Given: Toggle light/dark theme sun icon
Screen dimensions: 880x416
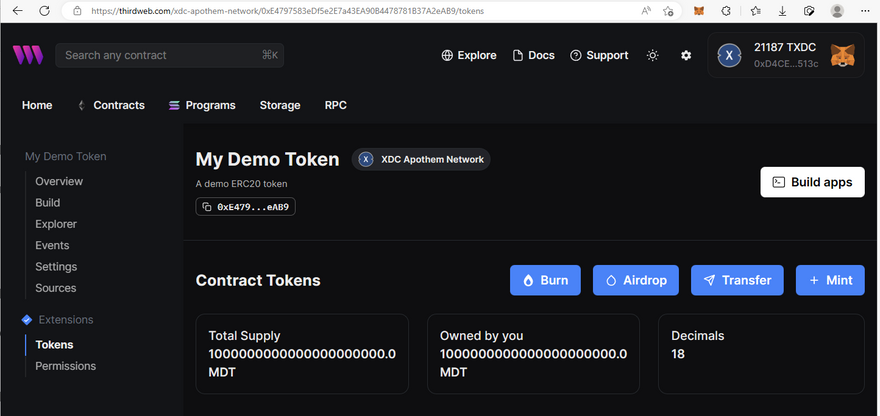Looking at the screenshot, I should point(653,56).
